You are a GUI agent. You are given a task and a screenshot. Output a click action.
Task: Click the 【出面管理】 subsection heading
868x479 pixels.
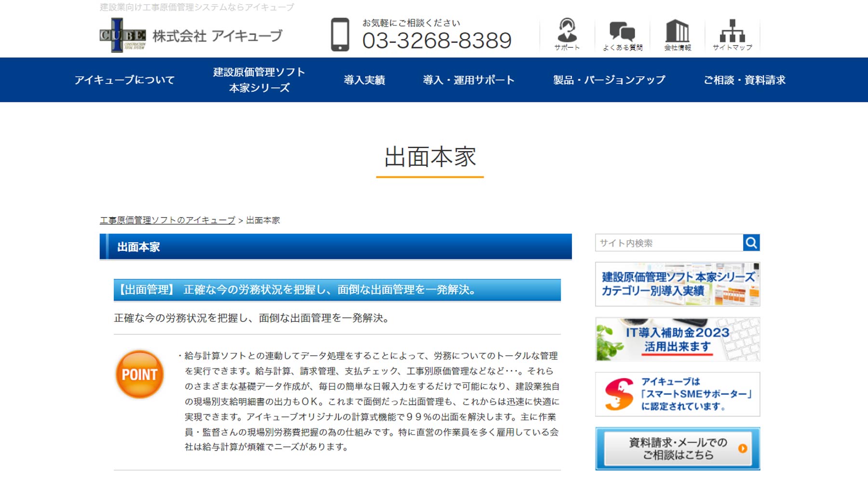click(x=337, y=290)
